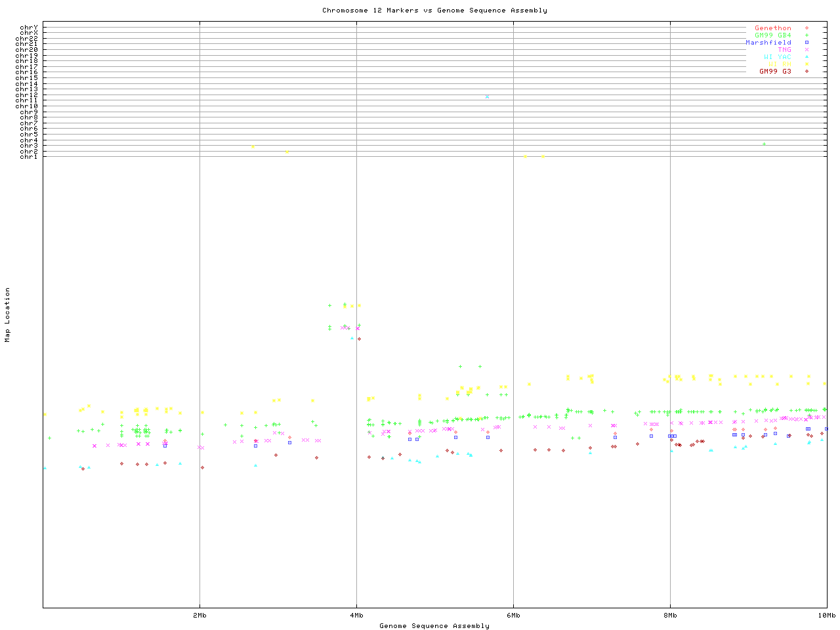Click the 2Mb tick label
Image resolution: width=840 pixels, height=630 pixels.
pyautogui.click(x=200, y=616)
